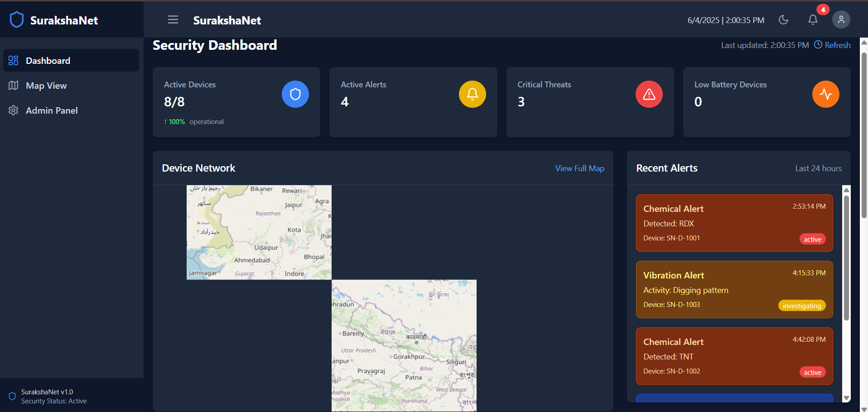This screenshot has height=412, width=868.
Task: Click the Recent Alerts scrollbar up arrow
Action: click(846, 190)
